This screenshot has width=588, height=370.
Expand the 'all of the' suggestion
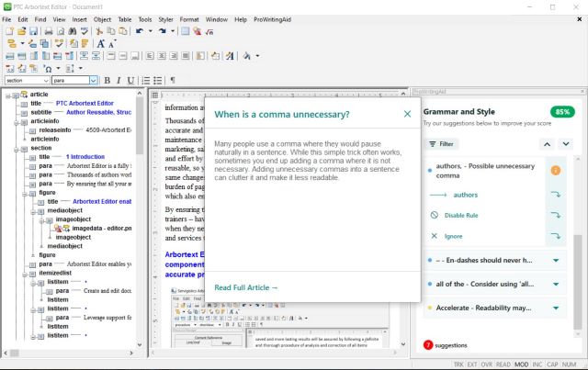(x=556, y=284)
